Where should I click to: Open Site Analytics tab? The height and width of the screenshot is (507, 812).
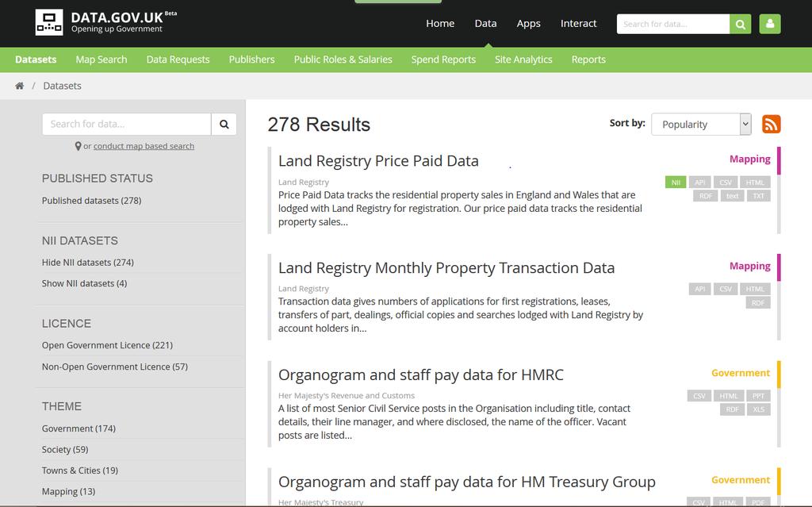click(x=523, y=59)
